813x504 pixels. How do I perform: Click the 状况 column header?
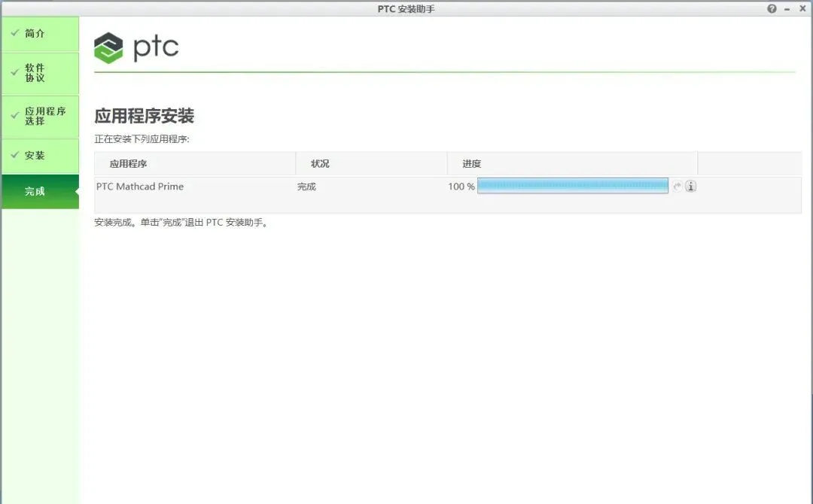pos(371,164)
